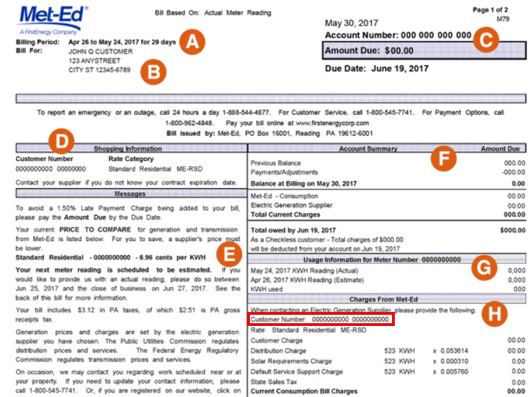Click the highlighted 'Amount Due: $00.00' box

[424, 51]
